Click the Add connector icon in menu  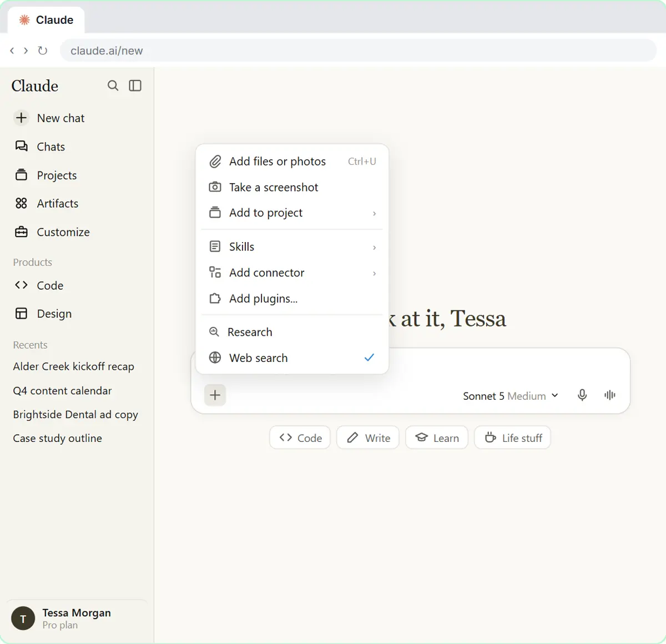(x=215, y=272)
